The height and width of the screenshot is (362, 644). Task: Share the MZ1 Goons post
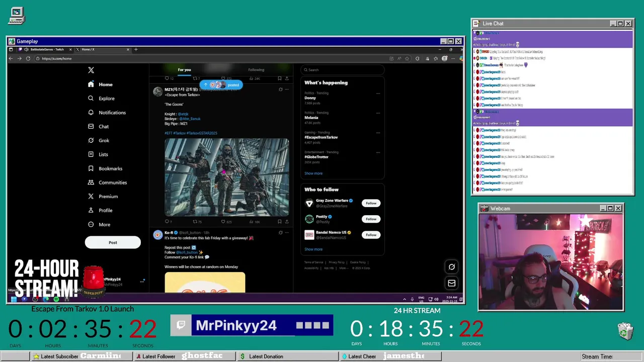point(287,222)
